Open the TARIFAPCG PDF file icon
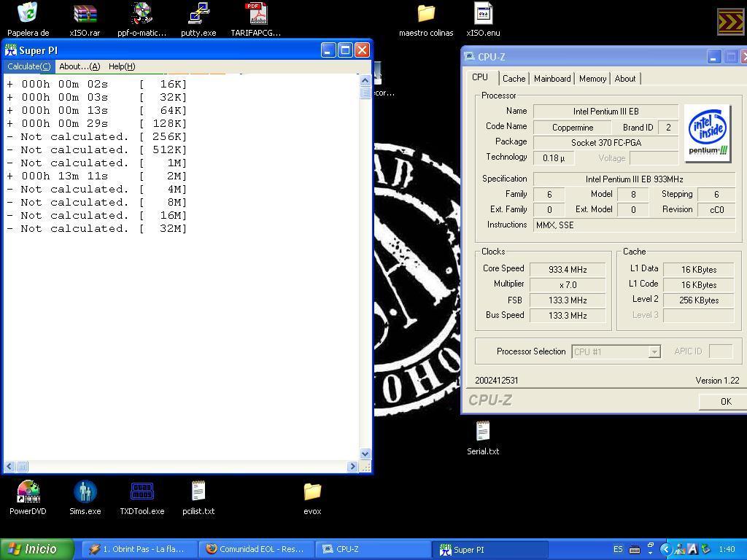Image resolution: width=747 pixels, height=560 pixels. [255, 15]
